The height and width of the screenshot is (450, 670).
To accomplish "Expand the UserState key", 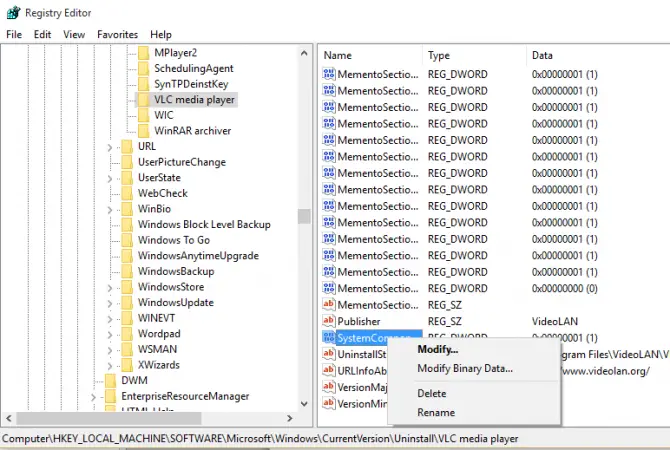I will [x=110, y=179].
